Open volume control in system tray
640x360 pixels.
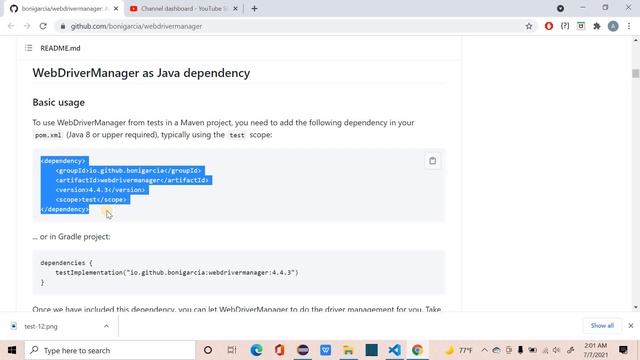coord(556,350)
